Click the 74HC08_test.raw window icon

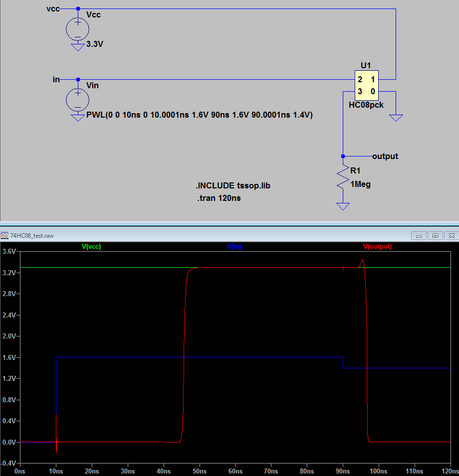pyautogui.click(x=4, y=236)
